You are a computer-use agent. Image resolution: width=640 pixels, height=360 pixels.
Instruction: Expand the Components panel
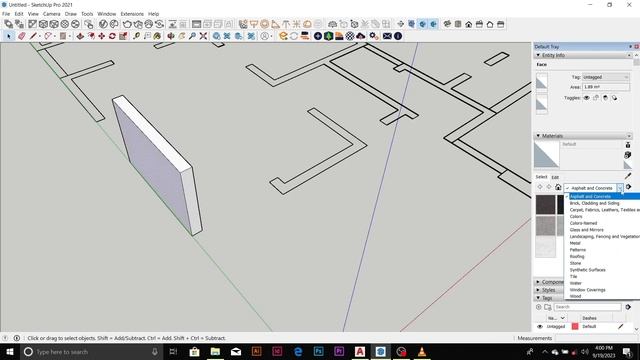pyautogui.click(x=538, y=282)
